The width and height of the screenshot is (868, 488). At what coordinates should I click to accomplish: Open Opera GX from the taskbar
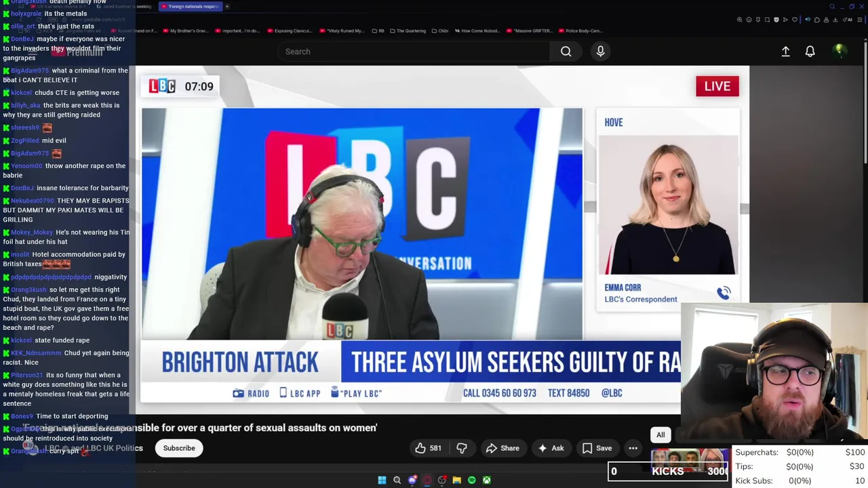point(427,480)
